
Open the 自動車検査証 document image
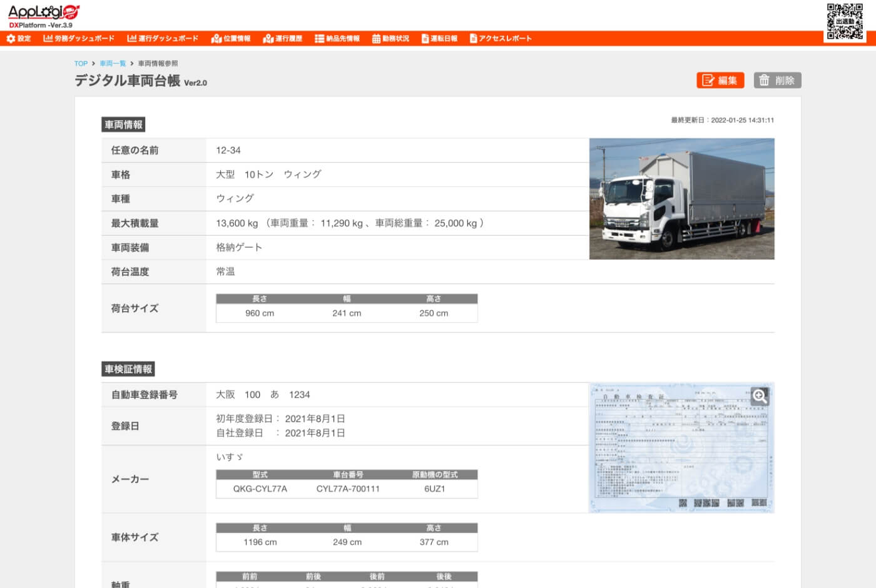coord(682,448)
